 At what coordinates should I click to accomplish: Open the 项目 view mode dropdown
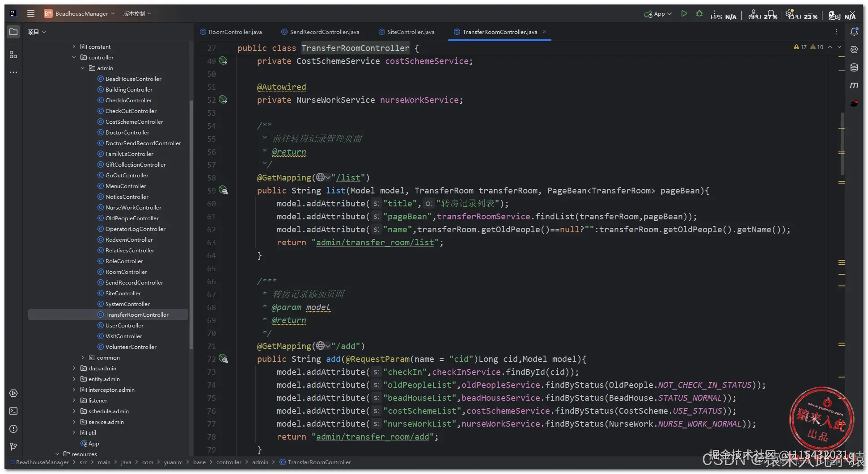(37, 32)
